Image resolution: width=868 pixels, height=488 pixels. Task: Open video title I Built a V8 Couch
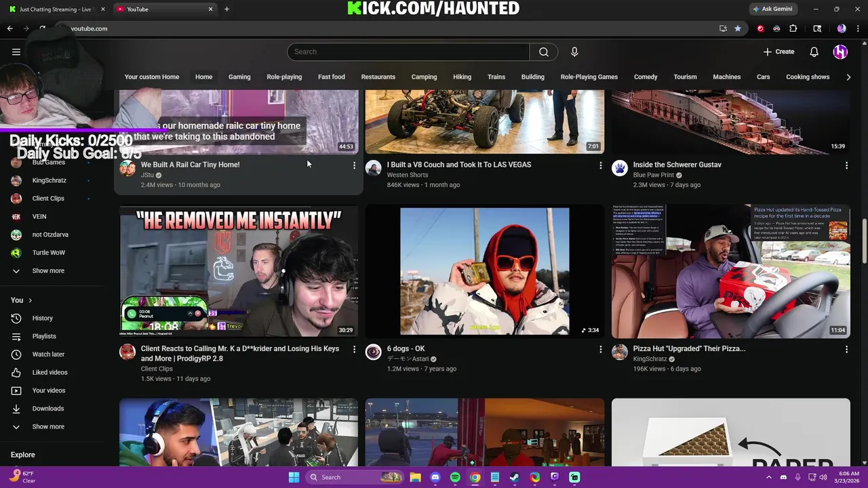click(x=459, y=165)
